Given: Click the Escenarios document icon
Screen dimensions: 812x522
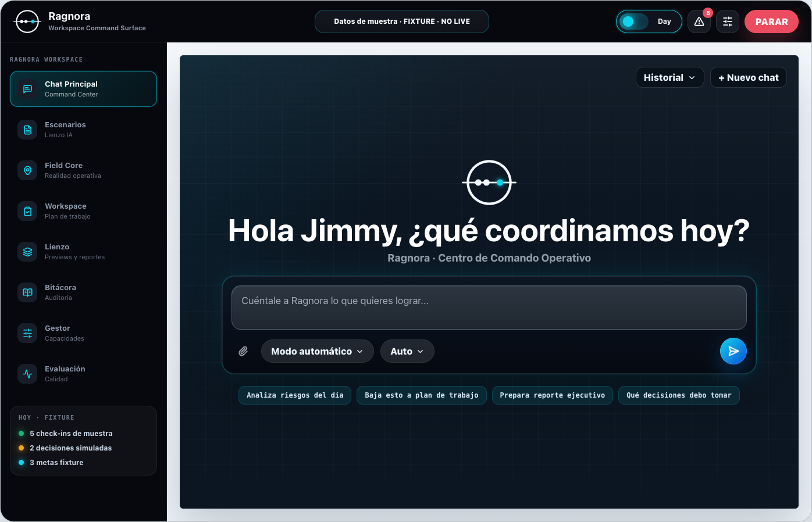Looking at the screenshot, I should coord(27,130).
